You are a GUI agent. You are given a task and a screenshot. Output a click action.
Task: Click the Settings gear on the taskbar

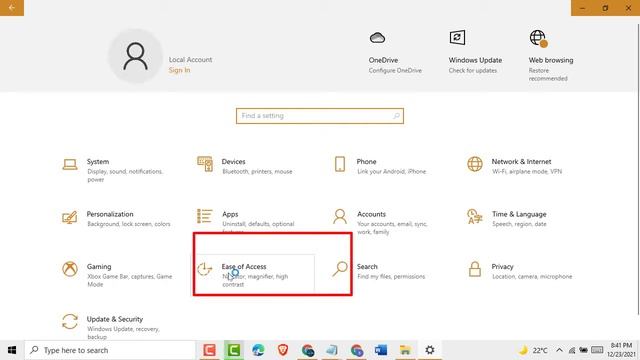pyautogui.click(x=430, y=350)
